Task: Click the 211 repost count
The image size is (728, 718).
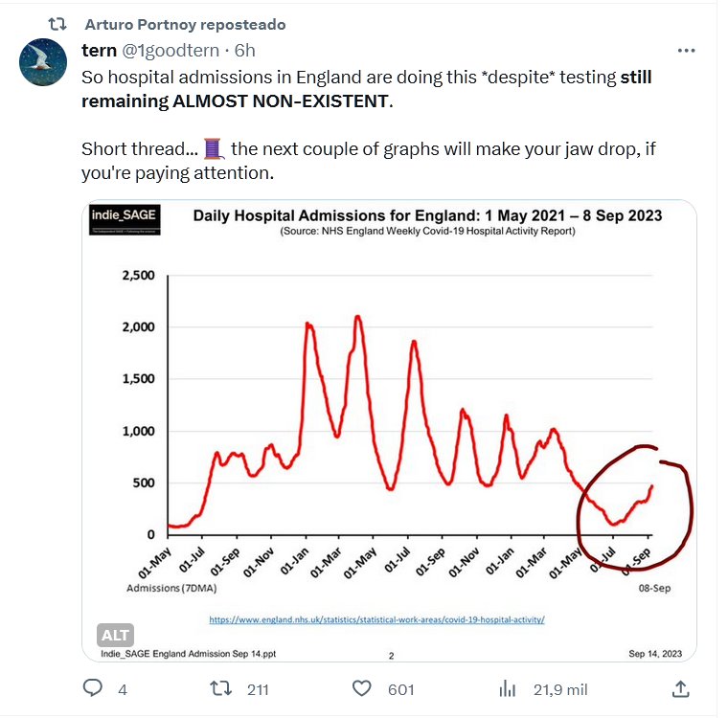Action: coord(257,689)
